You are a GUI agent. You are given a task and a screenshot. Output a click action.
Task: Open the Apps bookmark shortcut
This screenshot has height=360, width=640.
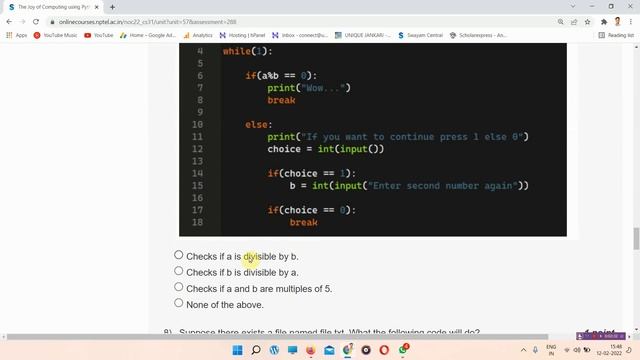(x=16, y=36)
